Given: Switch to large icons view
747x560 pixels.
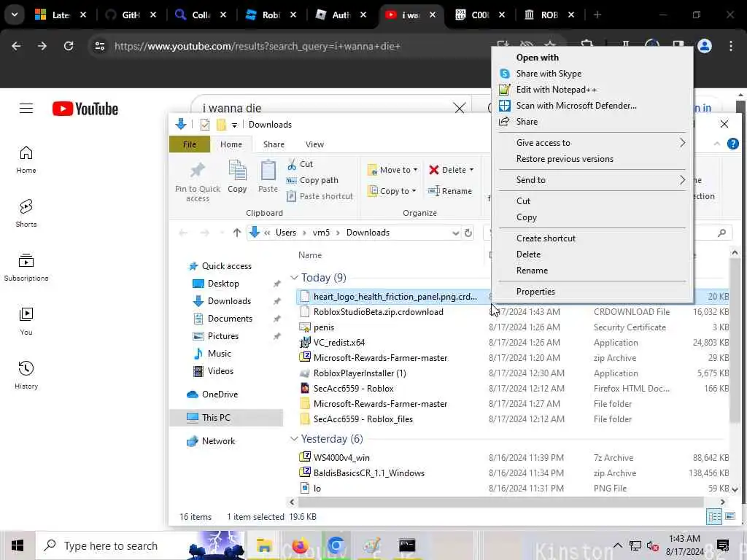Looking at the screenshot, I should click(x=729, y=516).
